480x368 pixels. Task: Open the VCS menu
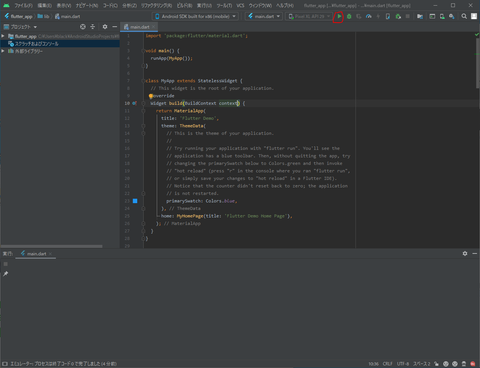[x=240, y=5]
